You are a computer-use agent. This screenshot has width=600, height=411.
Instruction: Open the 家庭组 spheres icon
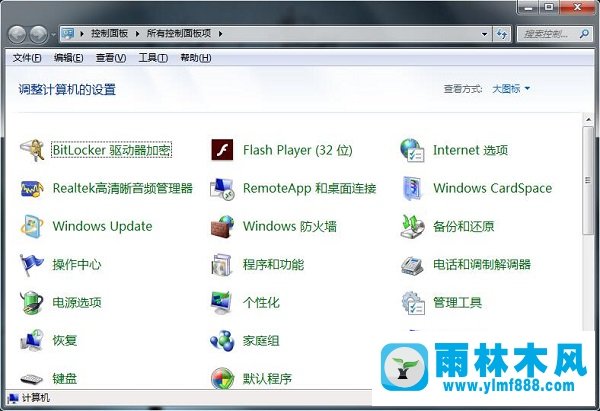[222, 340]
